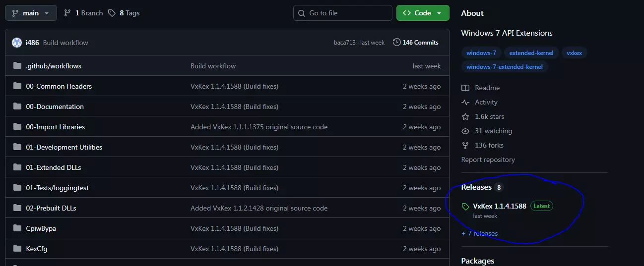Click the watching eye icon

(x=465, y=131)
